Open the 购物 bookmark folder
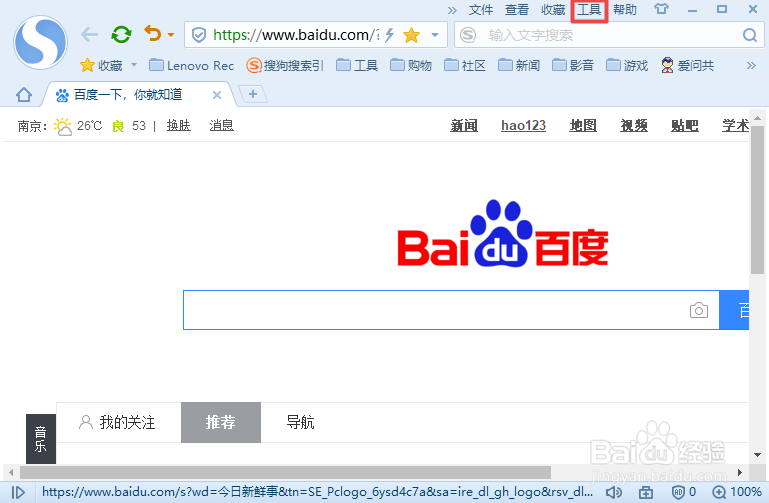The height and width of the screenshot is (503, 769). (x=411, y=65)
